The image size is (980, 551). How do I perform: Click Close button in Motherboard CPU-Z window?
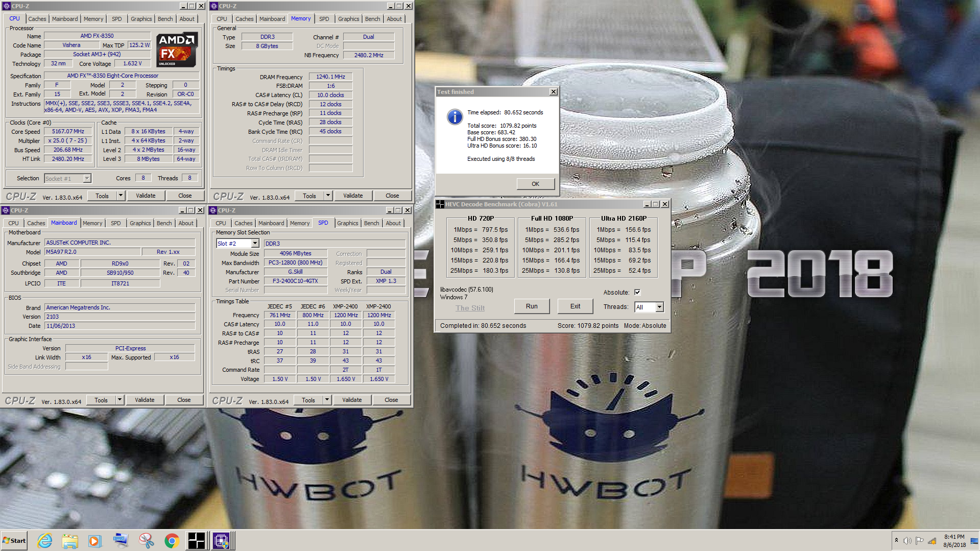click(184, 400)
